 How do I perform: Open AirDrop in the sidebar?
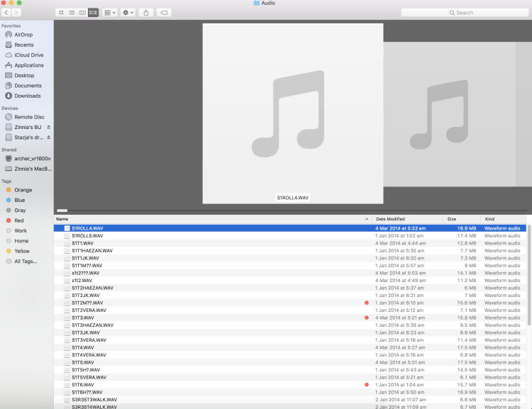23,35
